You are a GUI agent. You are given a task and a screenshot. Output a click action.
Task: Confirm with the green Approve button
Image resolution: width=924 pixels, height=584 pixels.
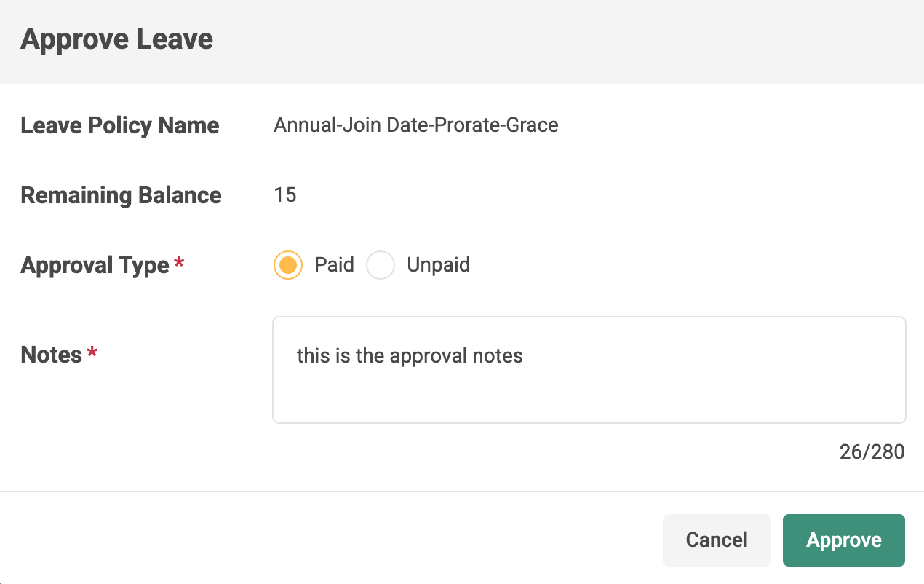[x=844, y=540]
